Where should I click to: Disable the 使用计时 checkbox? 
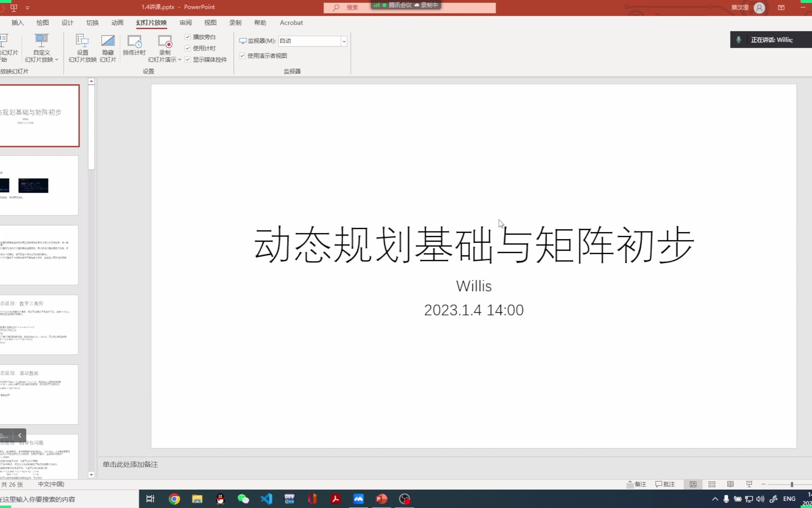coord(188,48)
